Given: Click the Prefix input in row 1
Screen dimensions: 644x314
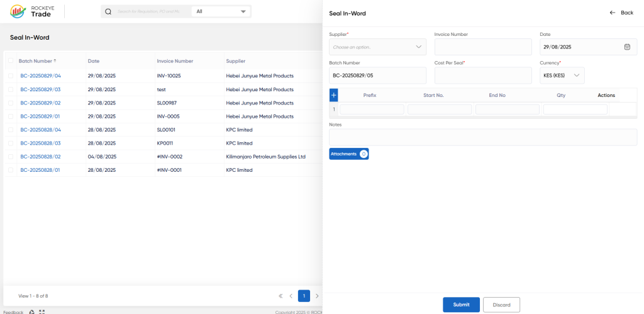Looking at the screenshot, I should pos(372,109).
